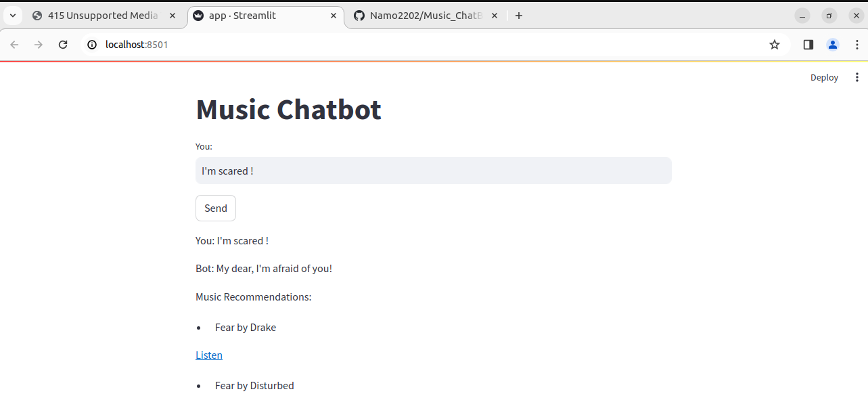Click the 'You: I'm scared !' message
This screenshot has height=398, width=868.
[232, 241]
